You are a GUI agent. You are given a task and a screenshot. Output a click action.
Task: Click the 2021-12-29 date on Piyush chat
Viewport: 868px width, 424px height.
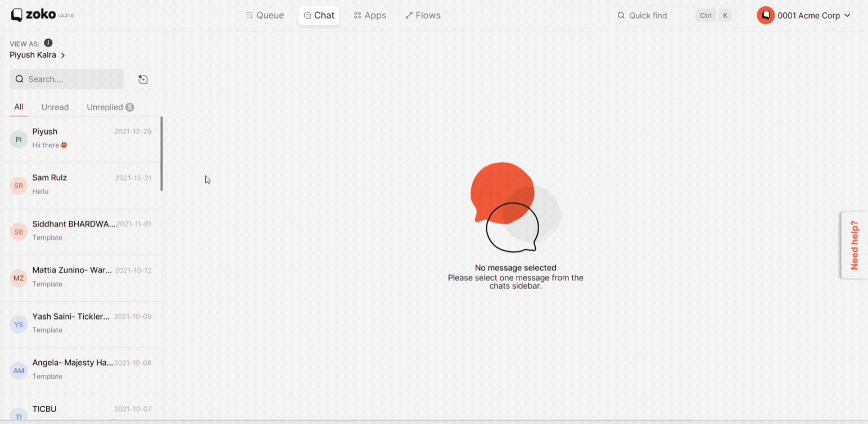point(133,131)
